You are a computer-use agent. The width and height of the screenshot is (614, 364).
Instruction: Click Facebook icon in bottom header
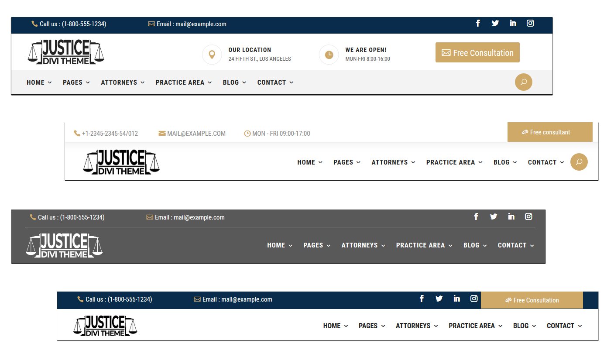pos(422,299)
